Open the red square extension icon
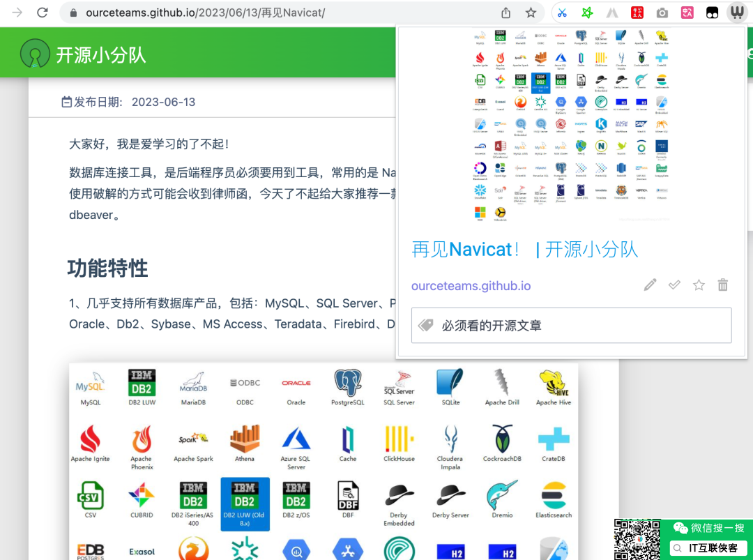Screen dimensions: 753x560 click(637, 13)
